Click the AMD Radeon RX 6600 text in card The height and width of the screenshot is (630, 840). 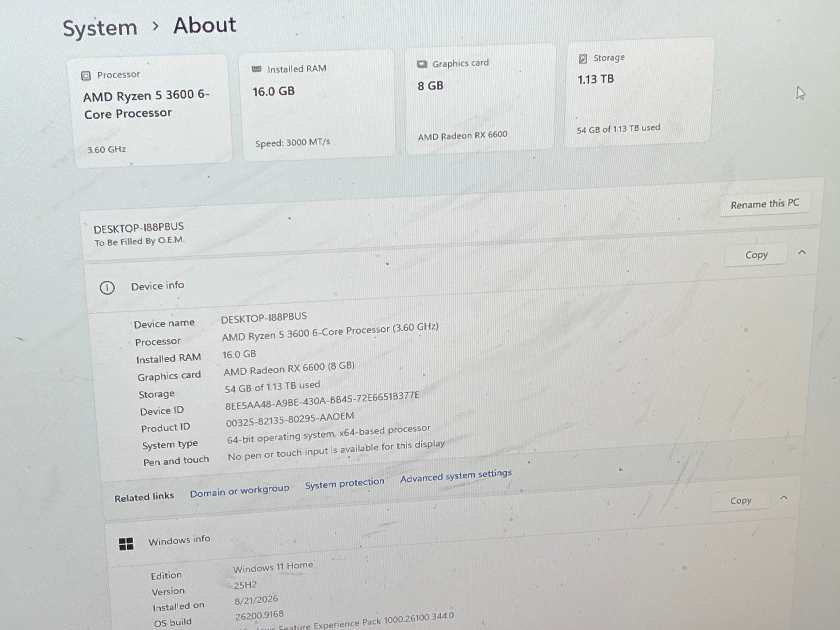click(x=463, y=136)
